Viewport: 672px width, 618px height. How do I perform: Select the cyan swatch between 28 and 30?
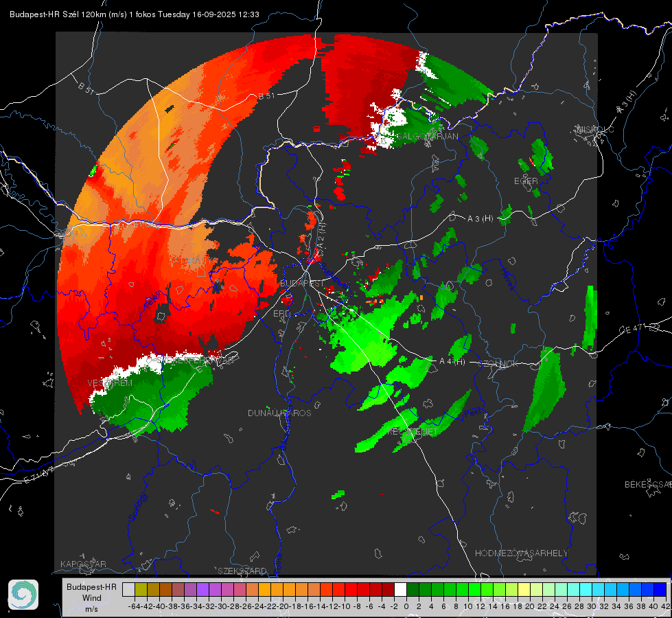click(x=586, y=590)
